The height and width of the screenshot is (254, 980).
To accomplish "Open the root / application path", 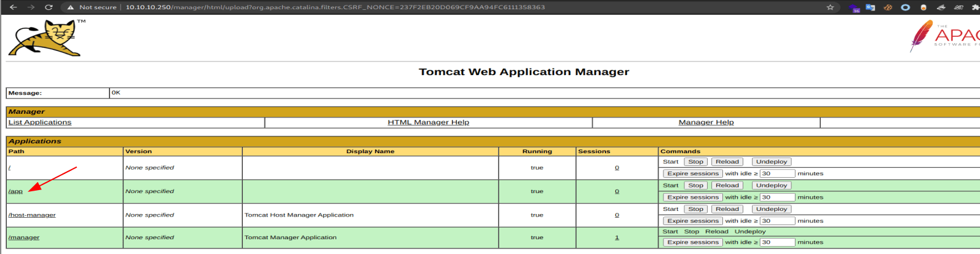I will click(x=10, y=168).
